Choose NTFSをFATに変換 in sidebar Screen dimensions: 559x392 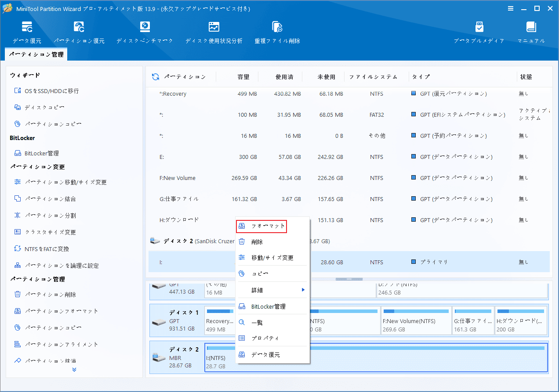(x=42, y=249)
